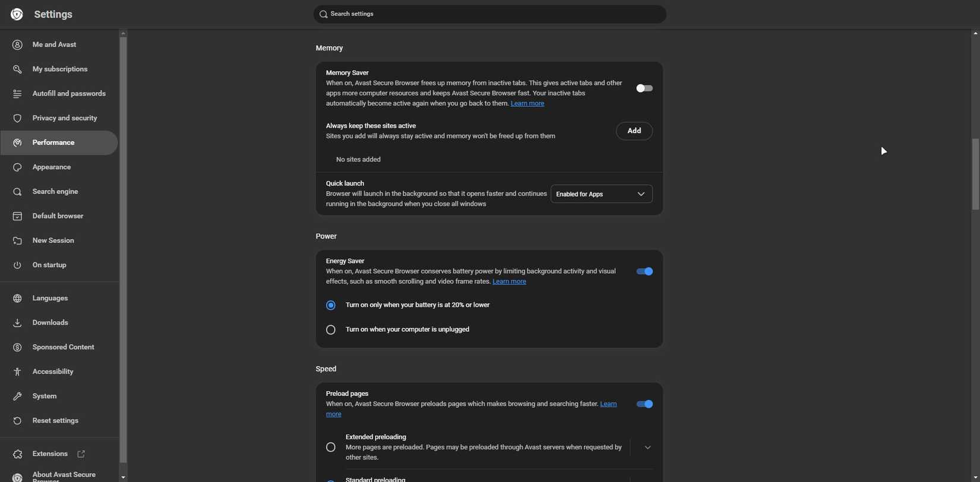Click the Downloads arrow icon
The height and width of the screenshot is (482, 980).
pyautogui.click(x=18, y=324)
